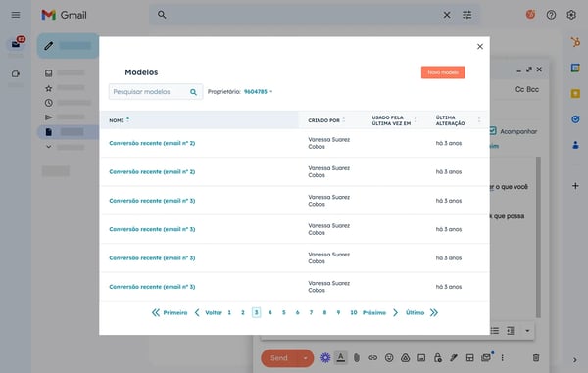Open the Starred folder star icon
The height and width of the screenshot is (373, 588).
click(x=48, y=88)
